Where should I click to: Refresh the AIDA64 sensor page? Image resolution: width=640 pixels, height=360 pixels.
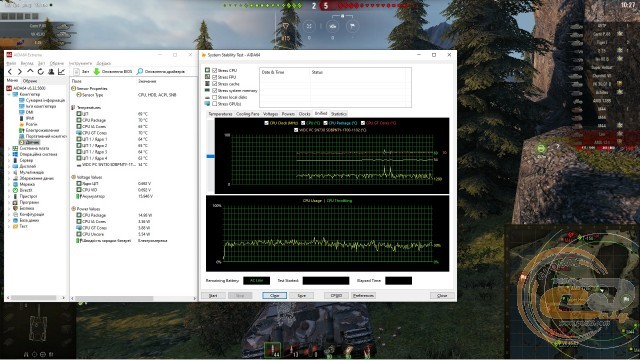pyautogui.click(x=40, y=72)
